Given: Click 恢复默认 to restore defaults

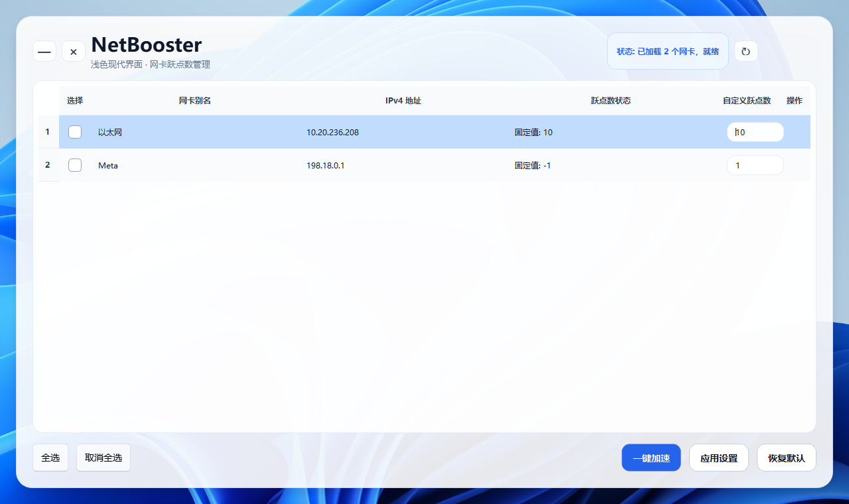Looking at the screenshot, I should pyautogui.click(x=787, y=458).
